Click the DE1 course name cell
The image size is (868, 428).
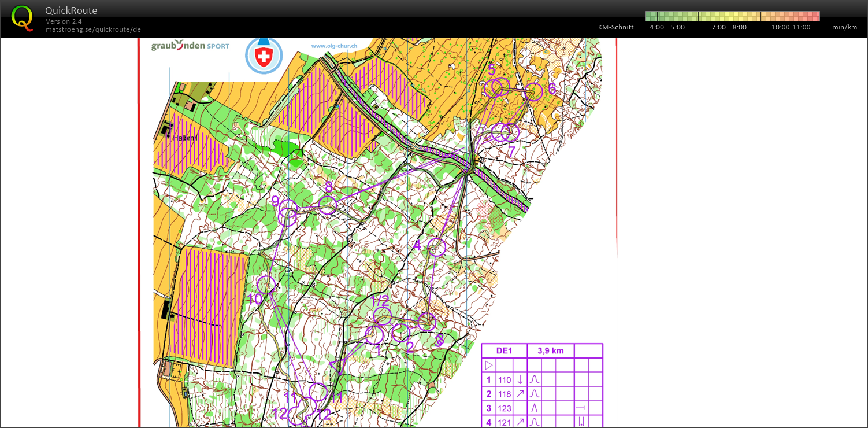tap(504, 351)
